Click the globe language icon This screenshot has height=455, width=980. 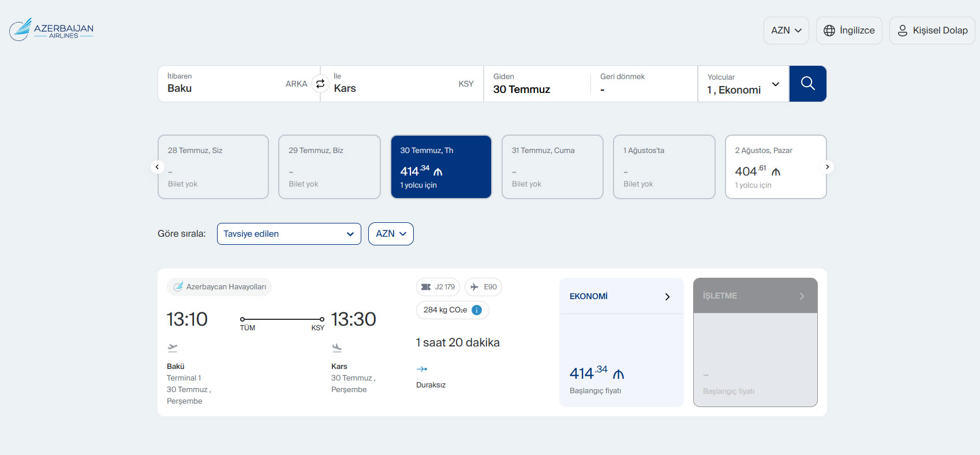(x=829, y=31)
